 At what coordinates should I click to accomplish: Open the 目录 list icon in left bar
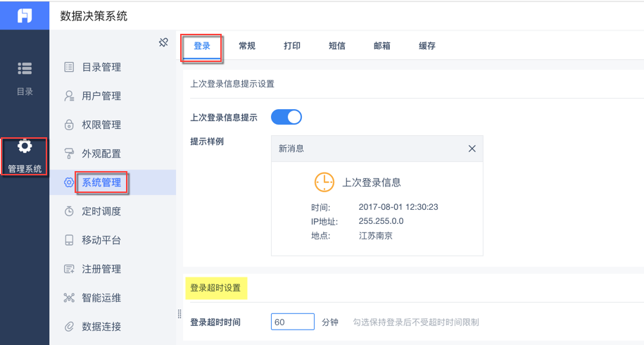[x=25, y=68]
